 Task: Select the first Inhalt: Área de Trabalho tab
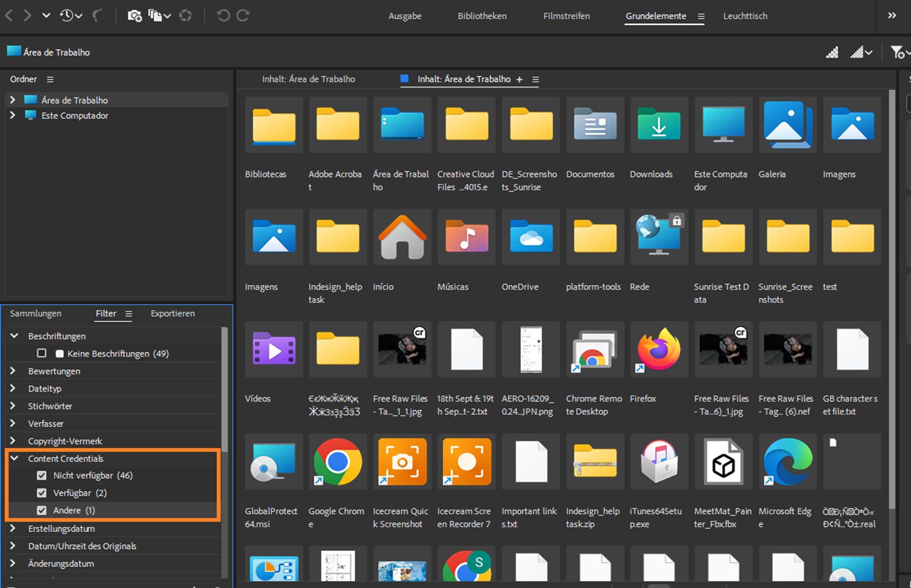(309, 79)
